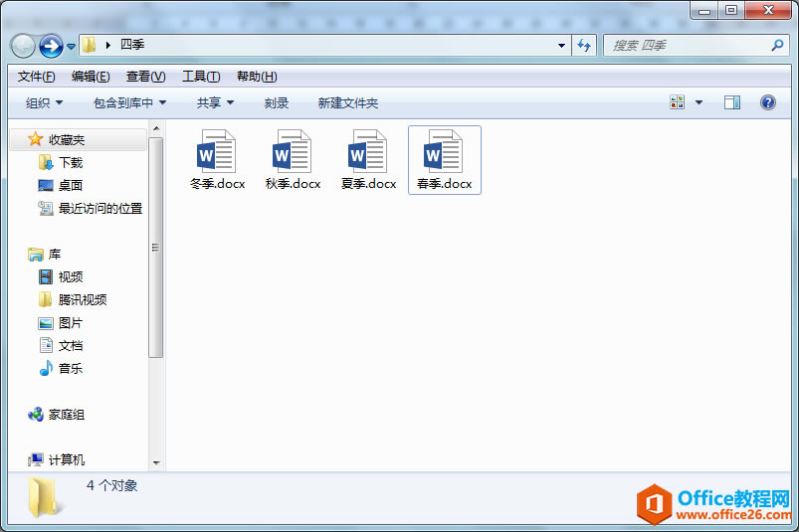Open the 编辑(E) menu
Screen dimensions: 799x532
point(91,77)
